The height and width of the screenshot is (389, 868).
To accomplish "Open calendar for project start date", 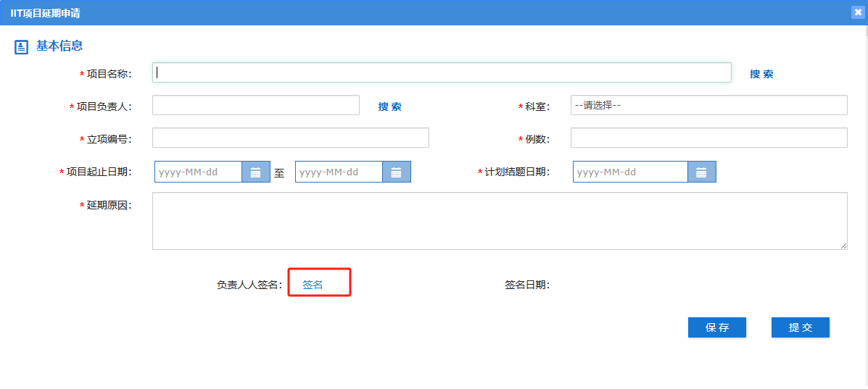I will tap(255, 172).
